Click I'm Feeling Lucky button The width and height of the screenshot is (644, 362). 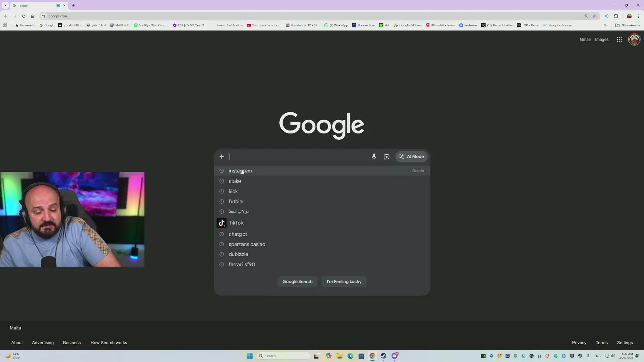click(344, 281)
